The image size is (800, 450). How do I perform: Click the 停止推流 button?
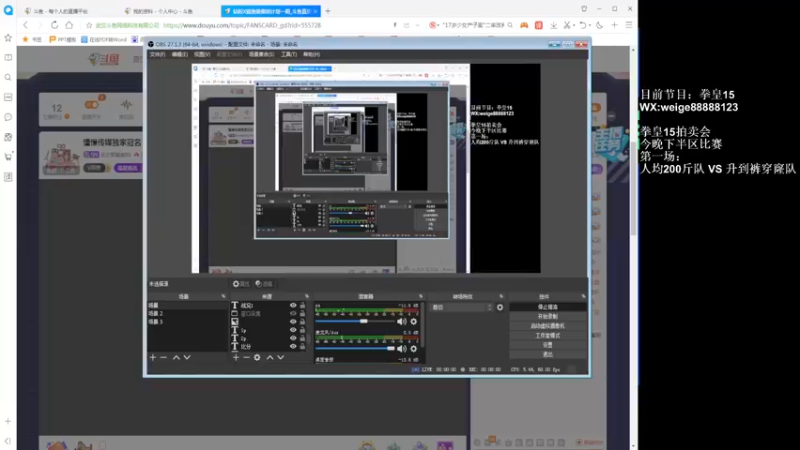[x=547, y=307]
